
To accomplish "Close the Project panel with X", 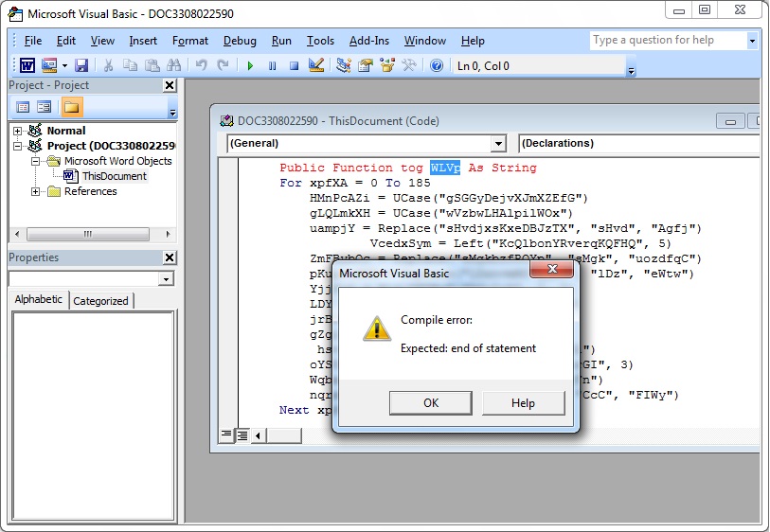I will (170, 85).
